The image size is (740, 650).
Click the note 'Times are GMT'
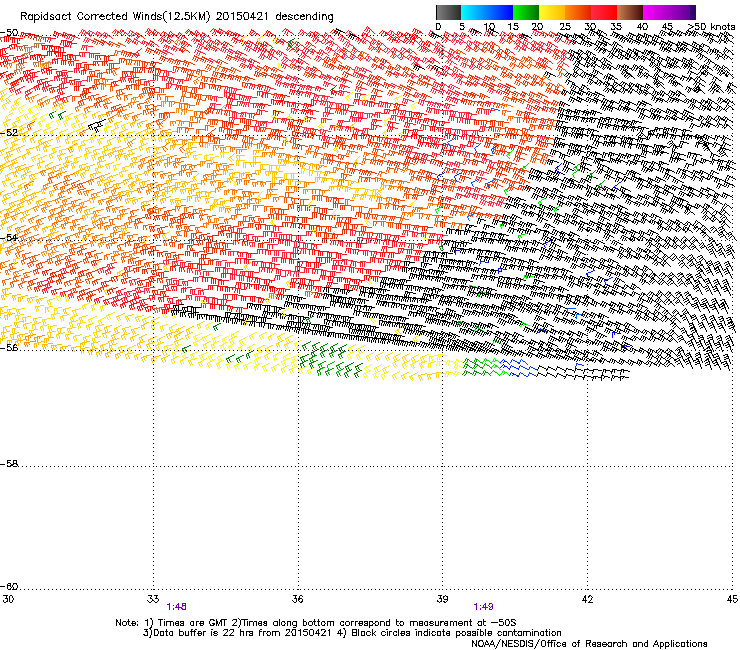point(192,623)
